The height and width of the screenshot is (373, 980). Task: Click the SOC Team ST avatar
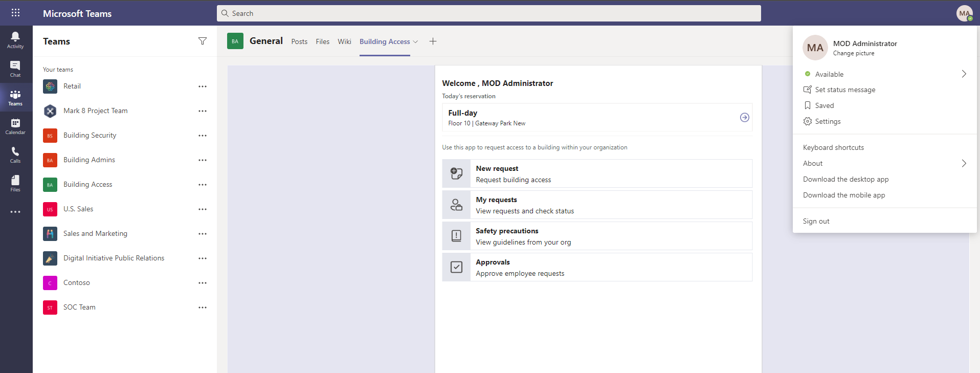[x=50, y=308]
